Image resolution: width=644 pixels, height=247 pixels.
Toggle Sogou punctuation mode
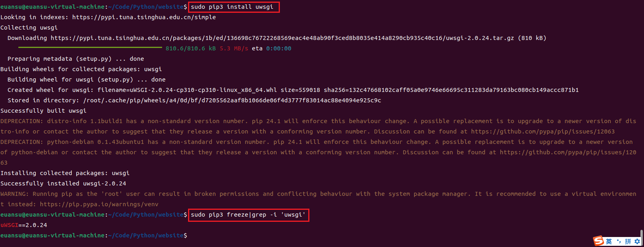(x=618, y=241)
